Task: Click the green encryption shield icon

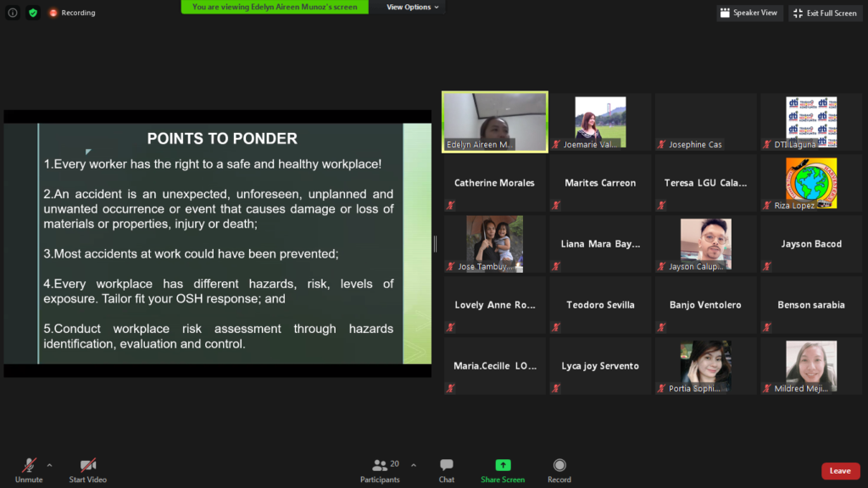Action: pos(33,13)
